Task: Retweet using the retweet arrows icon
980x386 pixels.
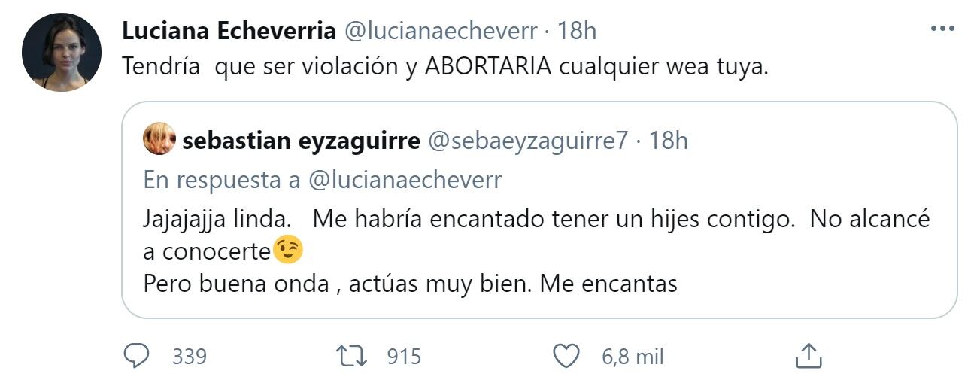Action: pyautogui.click(x=352, y=356)
